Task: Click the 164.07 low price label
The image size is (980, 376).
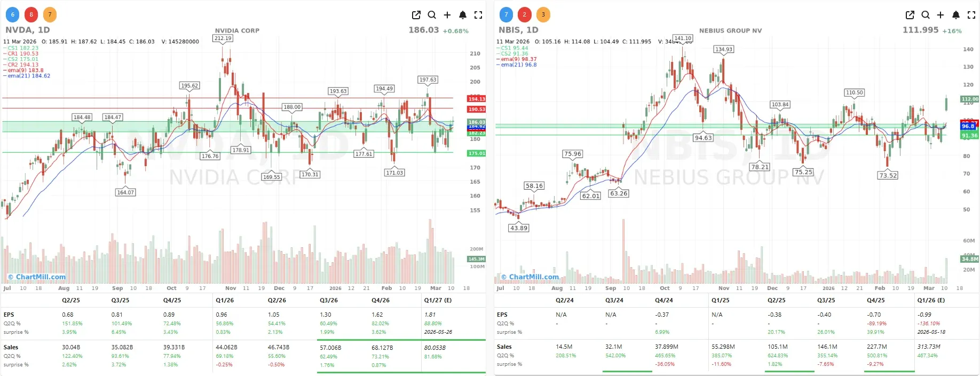Action: [125, 192]
